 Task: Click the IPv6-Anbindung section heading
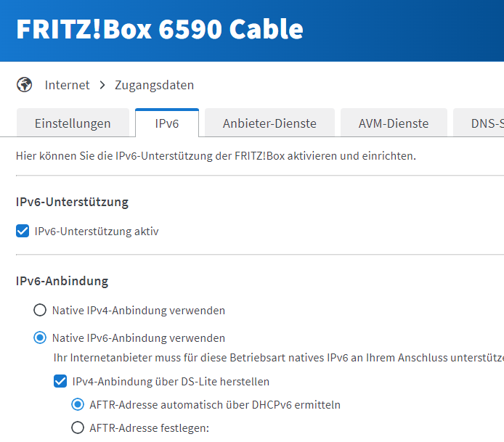tap(62, 281)
